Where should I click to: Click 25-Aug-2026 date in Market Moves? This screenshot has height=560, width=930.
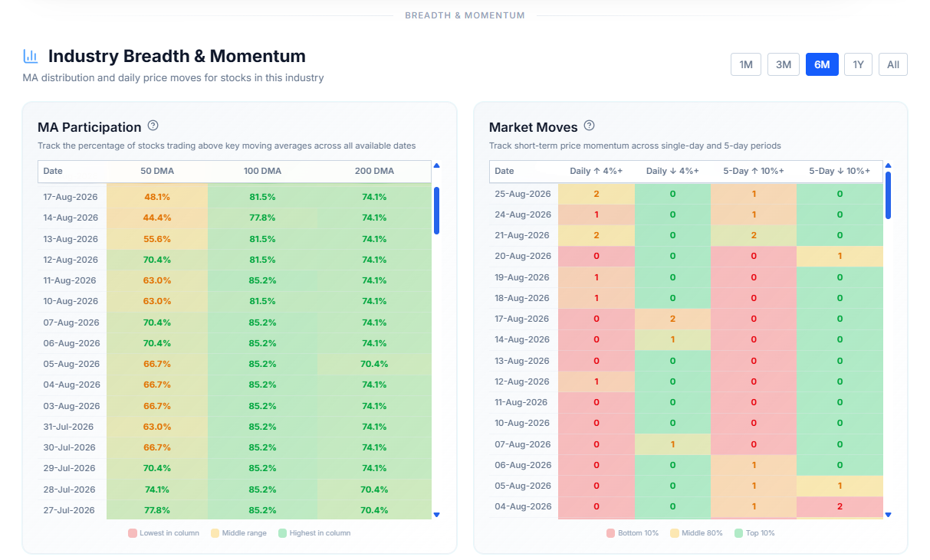tap(523, 194)
